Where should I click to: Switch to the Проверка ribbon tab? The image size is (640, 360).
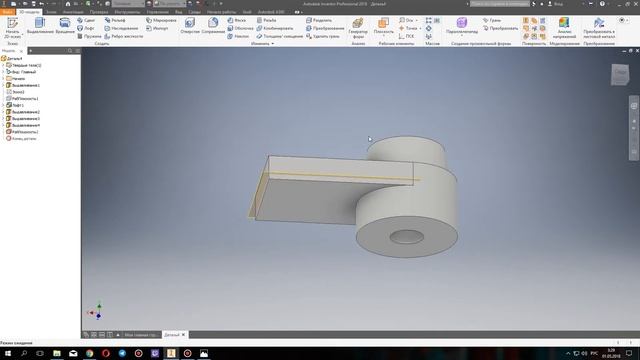click(99, 12)
